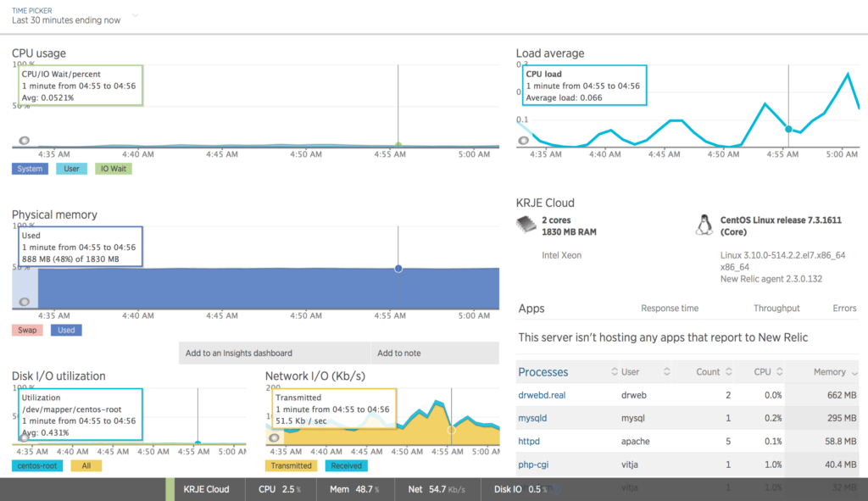The image size is (868, 501).
Task: Click the circle icon in Physical memory chart
Action: pyautogui.click(x=25, y=302)
